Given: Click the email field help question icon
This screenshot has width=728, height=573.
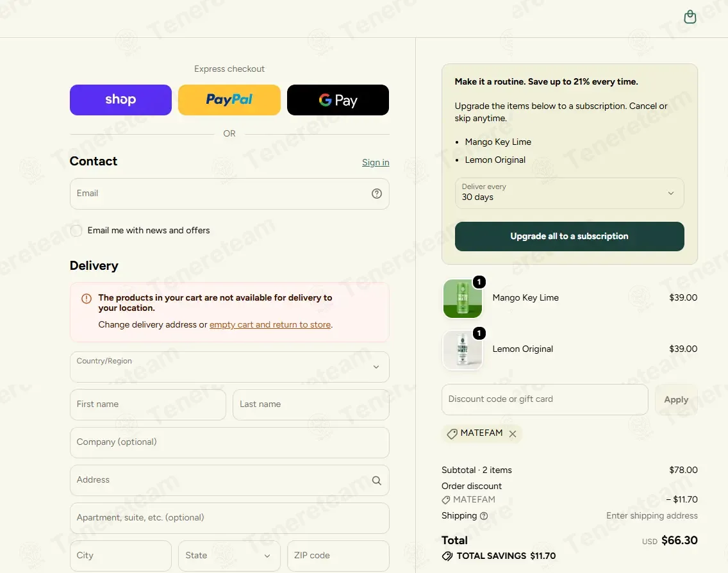Looking at the screenshot, I should [x=377, y=194].
